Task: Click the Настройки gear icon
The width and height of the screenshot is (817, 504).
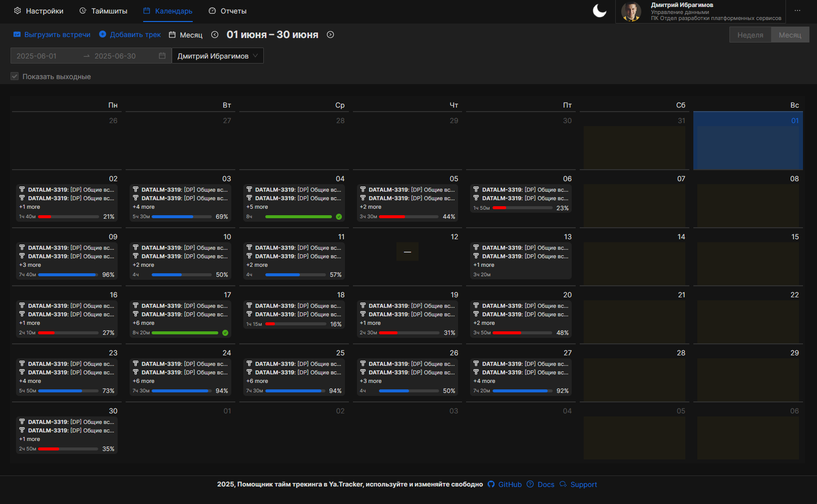Action: click(x=18, y=11)
